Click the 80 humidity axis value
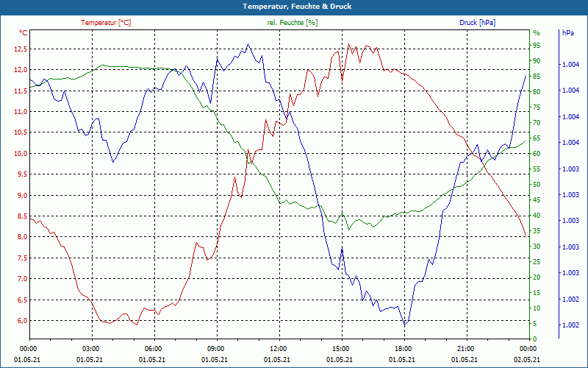 (537, 91)
